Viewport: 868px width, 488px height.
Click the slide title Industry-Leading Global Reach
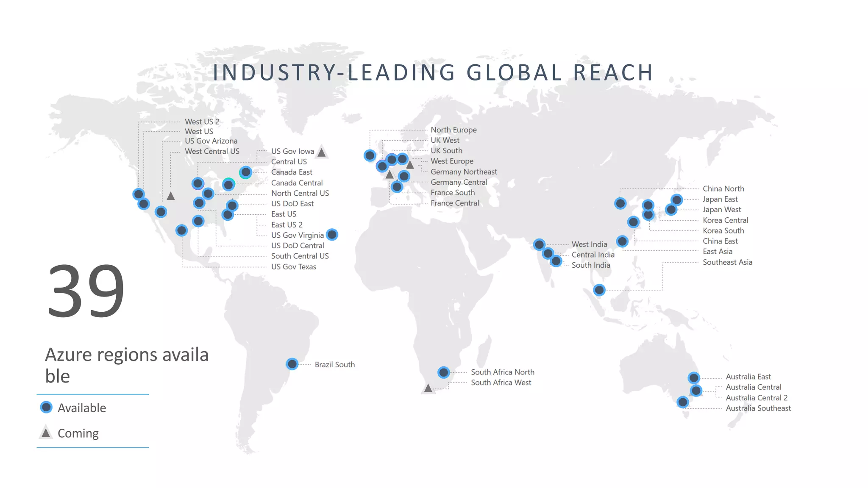(433, 72)
